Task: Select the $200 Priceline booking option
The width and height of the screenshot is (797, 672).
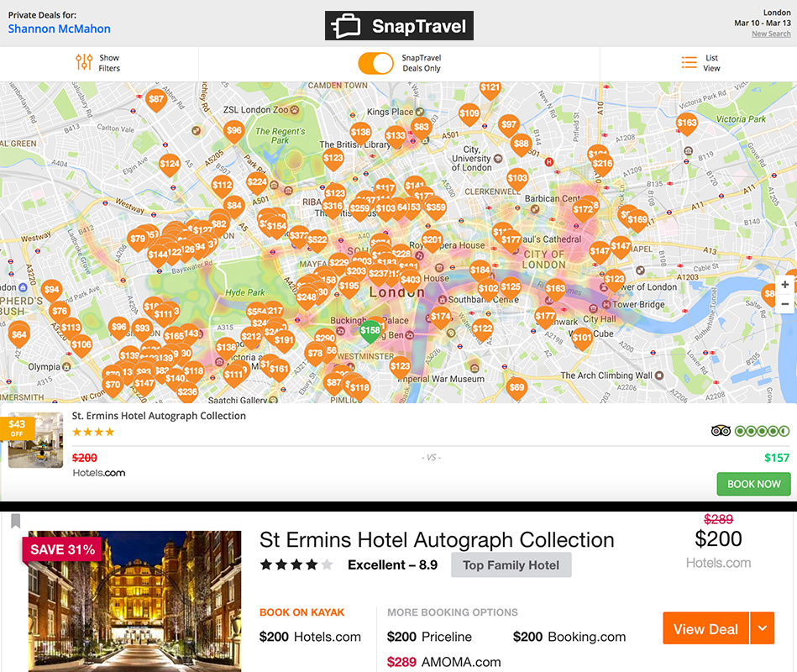Action: pos(429,637)
